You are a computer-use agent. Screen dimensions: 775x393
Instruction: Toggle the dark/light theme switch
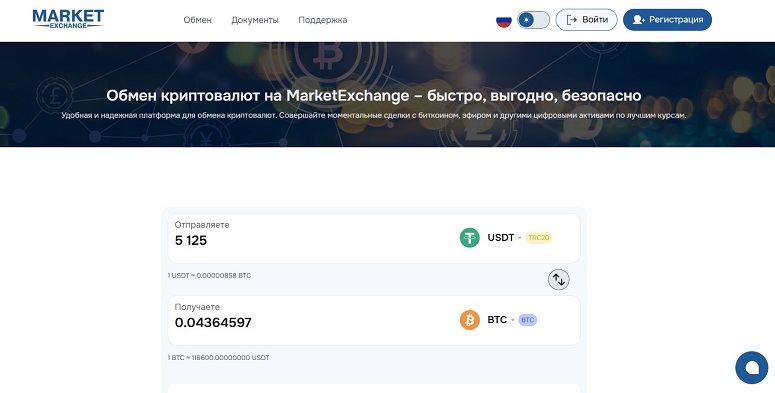(x=533, y=20)
